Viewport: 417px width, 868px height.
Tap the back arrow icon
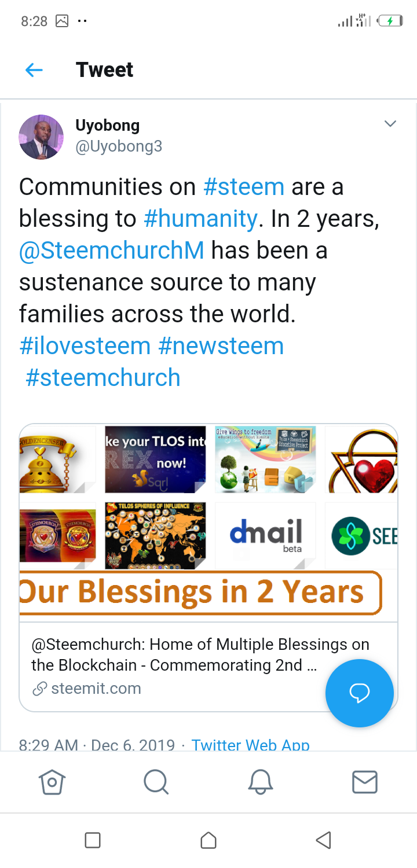(x=34, y=71)
